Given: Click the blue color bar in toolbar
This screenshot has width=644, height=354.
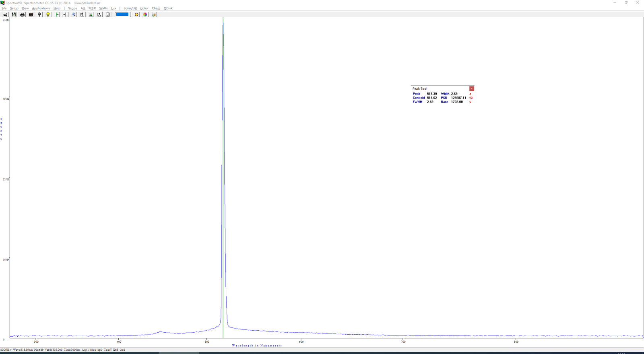Looking at the screenshot, I should 122,14.
